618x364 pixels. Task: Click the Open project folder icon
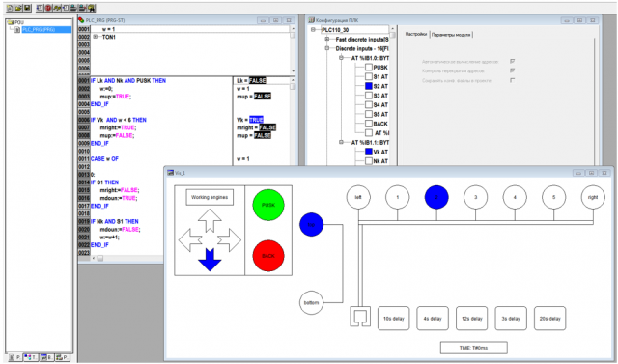[x=18, y=8]
